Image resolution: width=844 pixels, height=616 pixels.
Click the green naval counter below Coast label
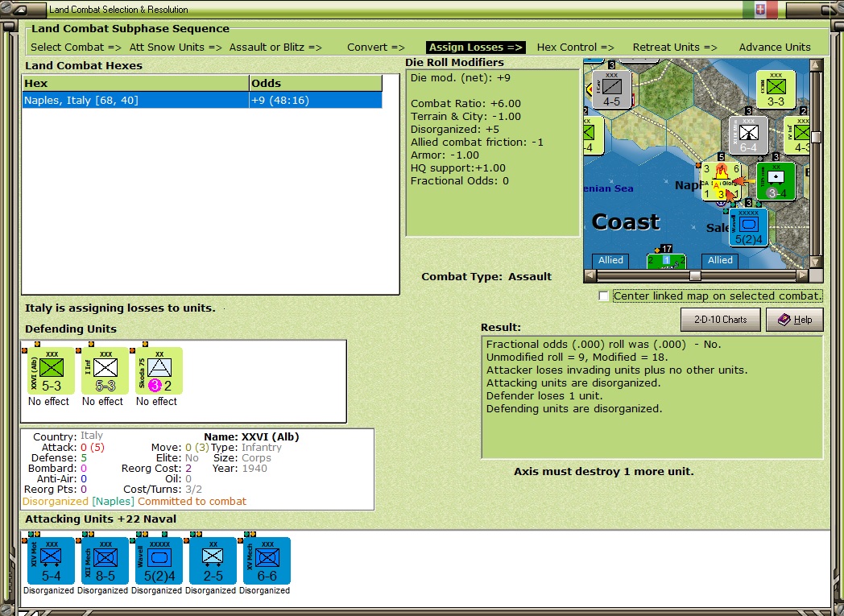[x=666, y=261]
